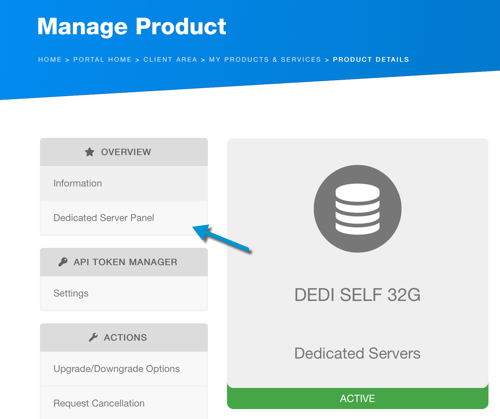Click the DEDI SELF 32G product name
Screen dimensions: 500x419
357,295
